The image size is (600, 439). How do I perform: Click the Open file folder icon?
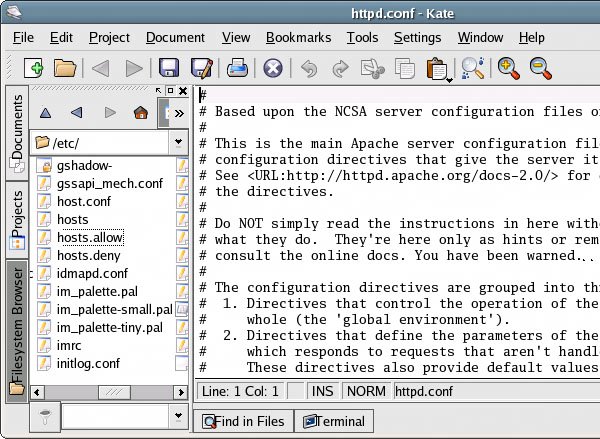[65, 68]
